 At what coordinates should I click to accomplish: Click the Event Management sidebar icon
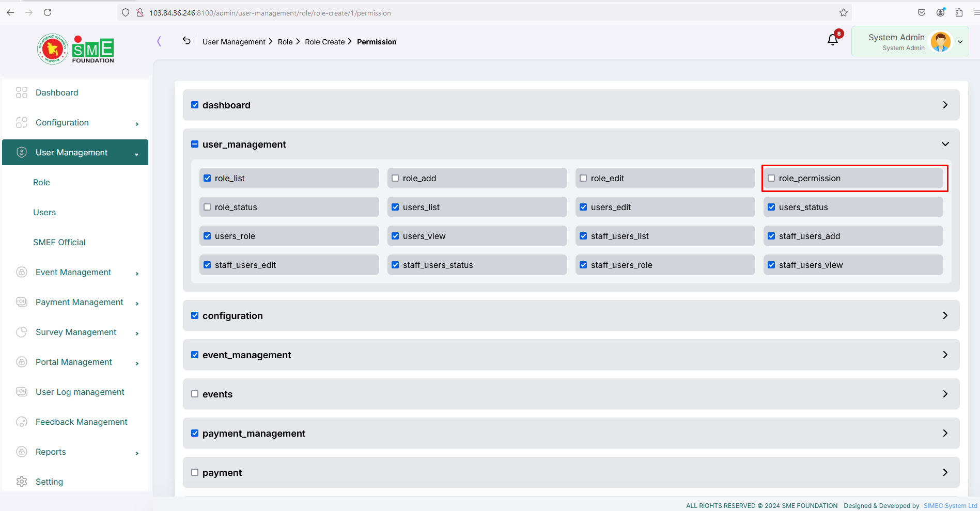pos(22,272)
